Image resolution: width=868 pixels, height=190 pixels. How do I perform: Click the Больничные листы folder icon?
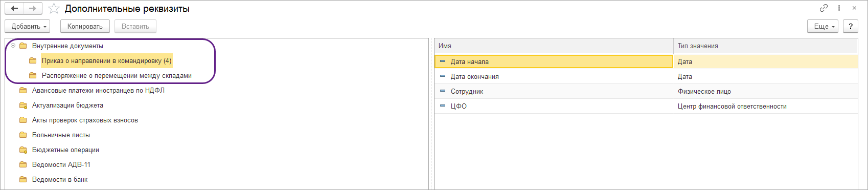pyautogui.click(x=23, y=135)
